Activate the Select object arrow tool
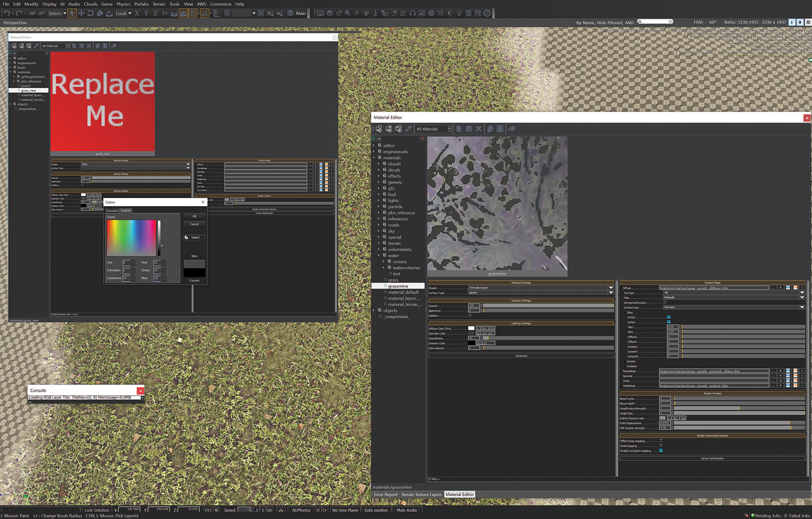The height and width of the screenshot is (519, 812). (x=72, y=13)
